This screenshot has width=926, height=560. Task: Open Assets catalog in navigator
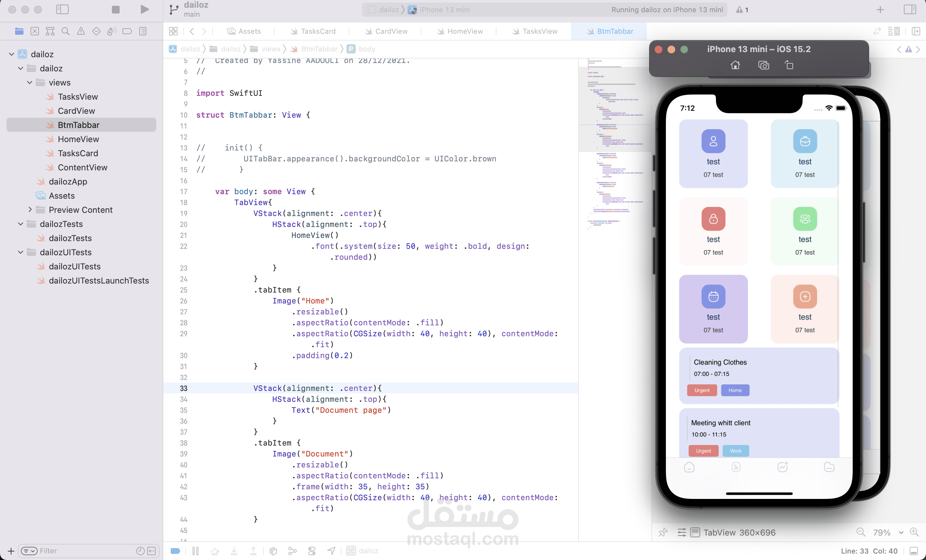pyautogui.click(x=62, y=196)
